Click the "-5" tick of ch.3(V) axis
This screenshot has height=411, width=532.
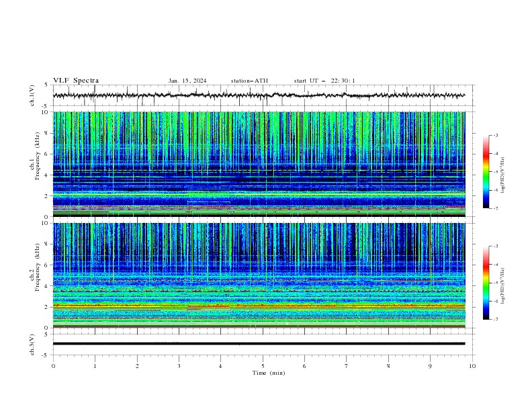tap(46, 355)
